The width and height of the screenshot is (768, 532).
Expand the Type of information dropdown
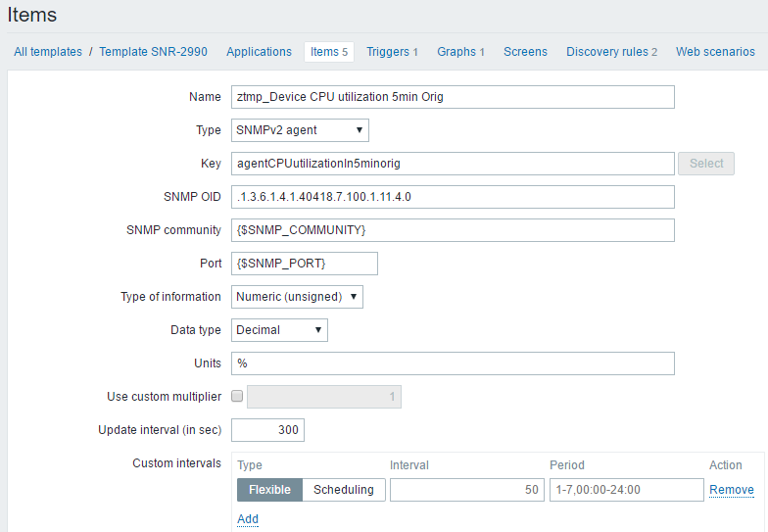click(x=297, y=297)
